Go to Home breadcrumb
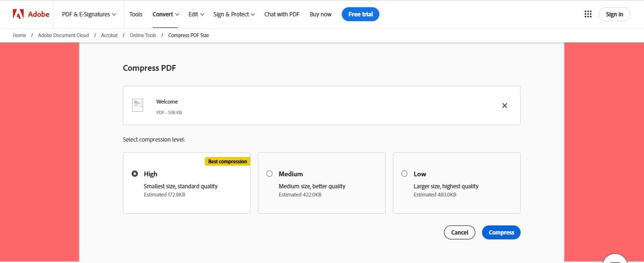The width and height of the screenshot is (644, 263). click(19, 35)
